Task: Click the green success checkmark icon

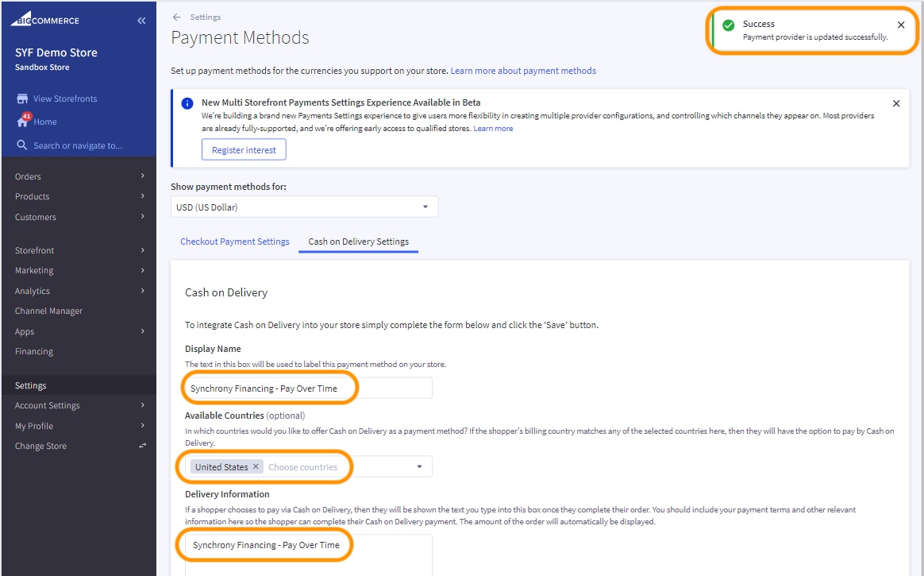Action: [x=729, y=25]
